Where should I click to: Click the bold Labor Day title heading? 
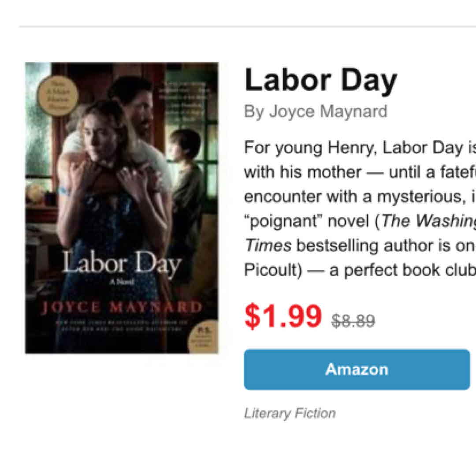coord(320,81)
